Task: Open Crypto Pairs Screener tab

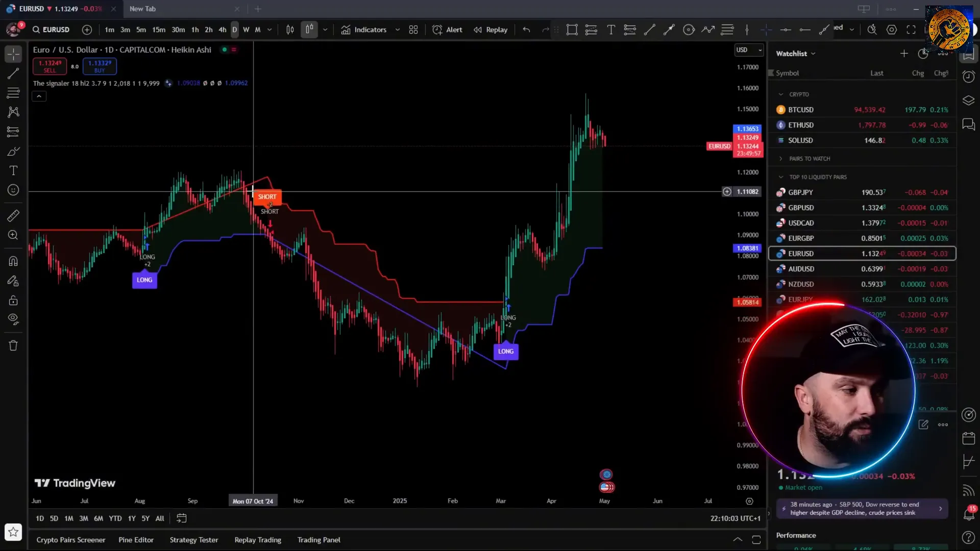Action: click(x=71, y=540)
